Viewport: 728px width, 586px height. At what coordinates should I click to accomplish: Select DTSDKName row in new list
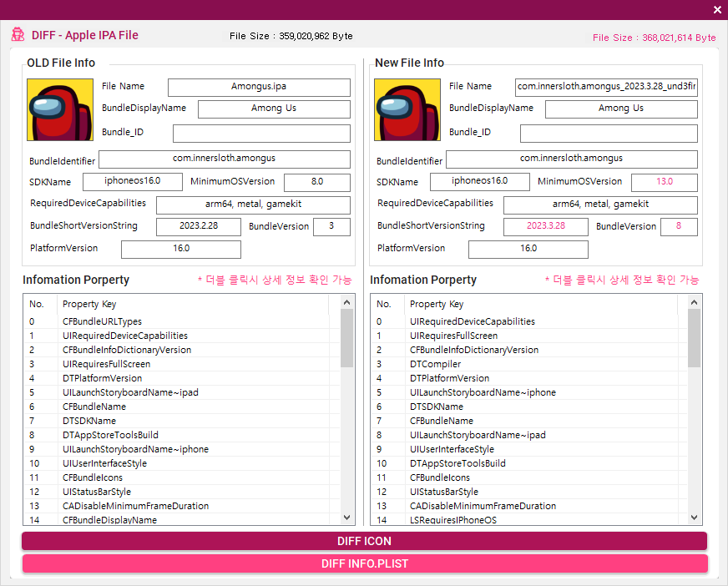[530, 407]
